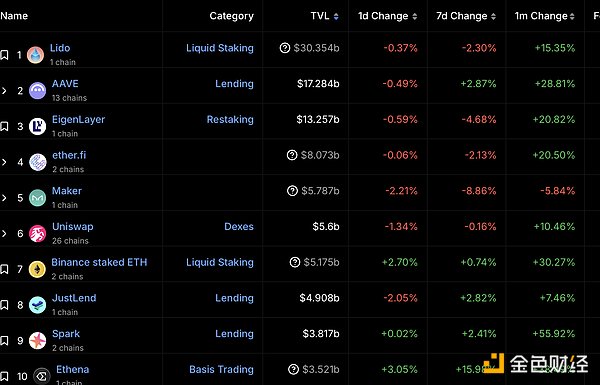The width and height of the screenshot is (600, 385).
Task: Sort table by 7d Change column
Action: 466,16
